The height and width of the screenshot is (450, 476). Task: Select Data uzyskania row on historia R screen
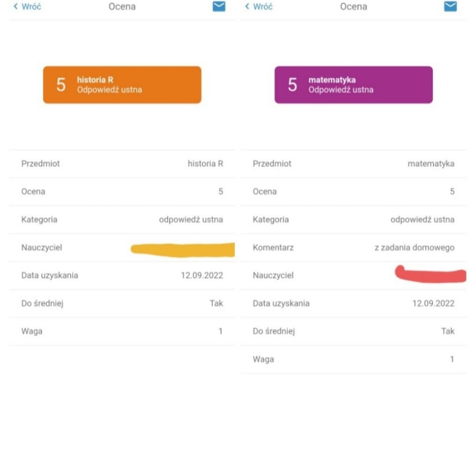[x=122, y=276]
